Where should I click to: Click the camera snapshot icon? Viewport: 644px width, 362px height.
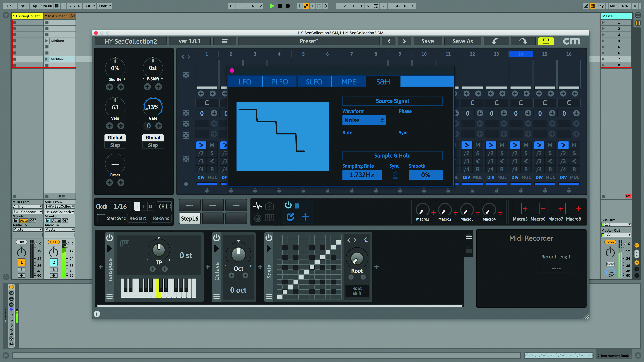(269, 206)
